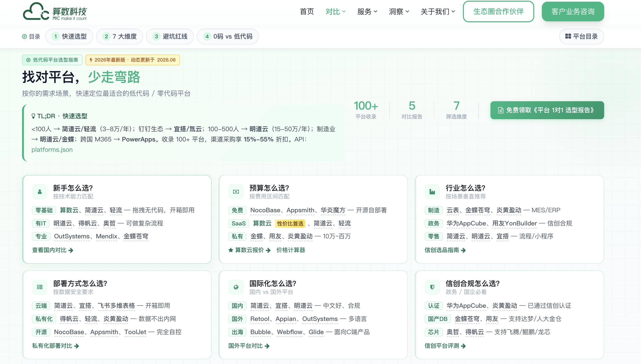Open the 国外平台对比 link
Image resolution: width=641 pixels, height=364 pixels.
249,346
